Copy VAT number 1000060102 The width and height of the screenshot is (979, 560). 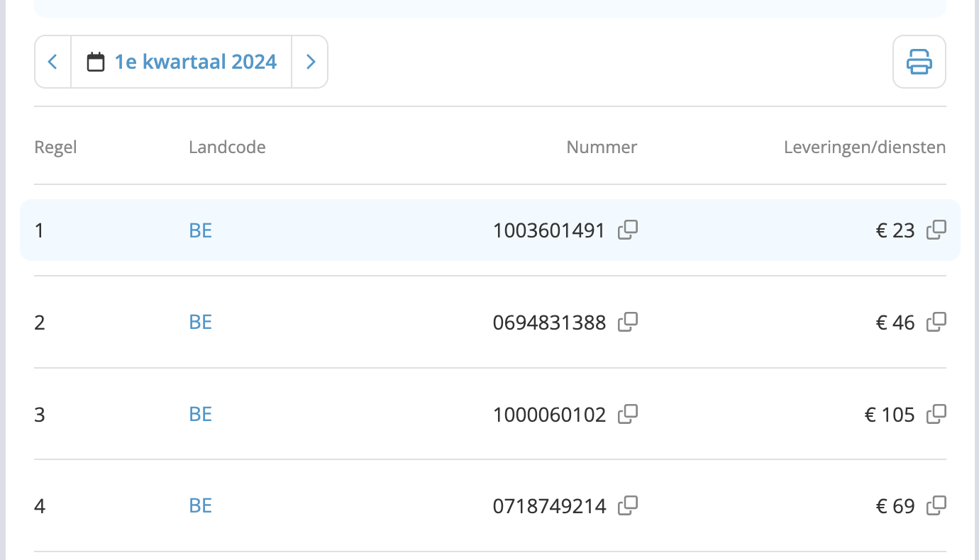click(x=628, y=414)
